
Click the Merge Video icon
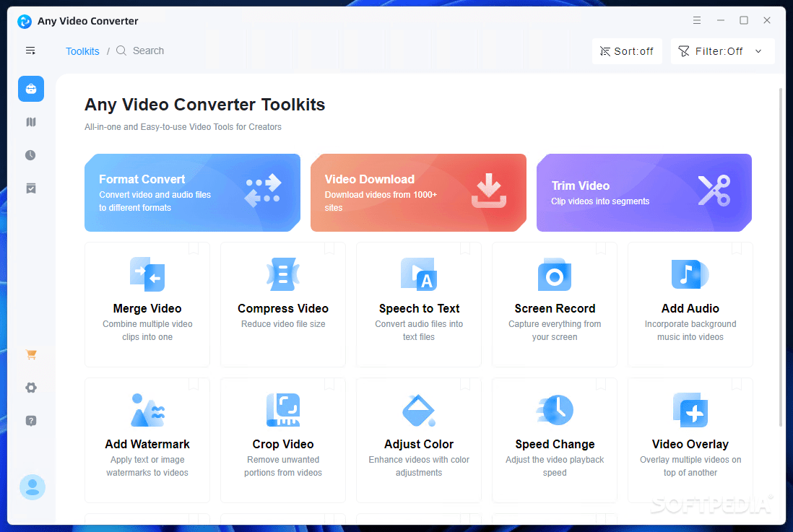tap(147, 274)
